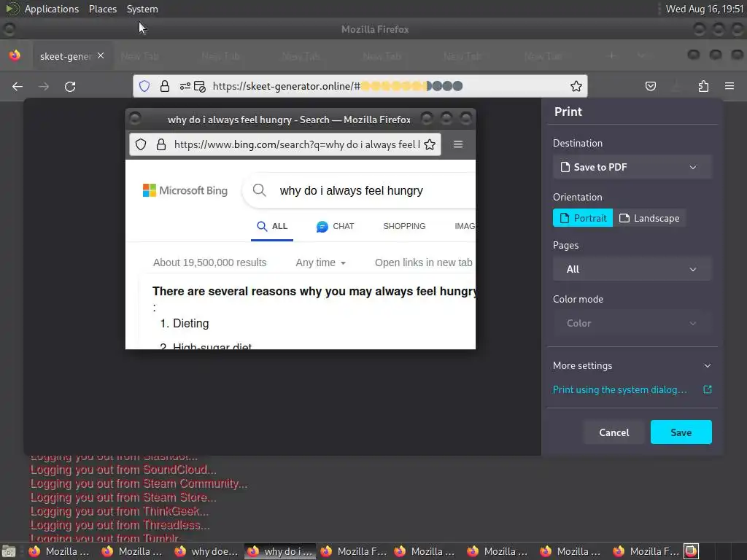Save page with the Pocket icon
747x560 pixels.
(650, 86)
